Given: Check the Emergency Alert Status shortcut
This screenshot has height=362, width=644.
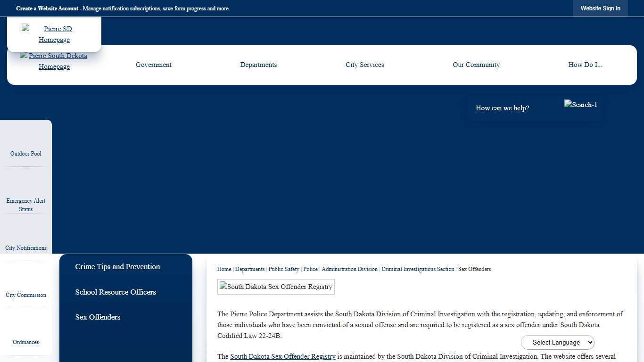Looking at the screenshot, I should [x=26, y=205].
